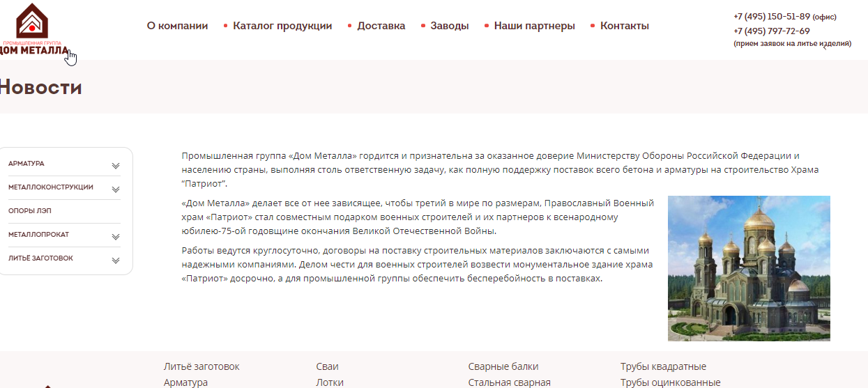Open footer link Лотки
This screenshot has width=868, height=388.
pos(330,382)
